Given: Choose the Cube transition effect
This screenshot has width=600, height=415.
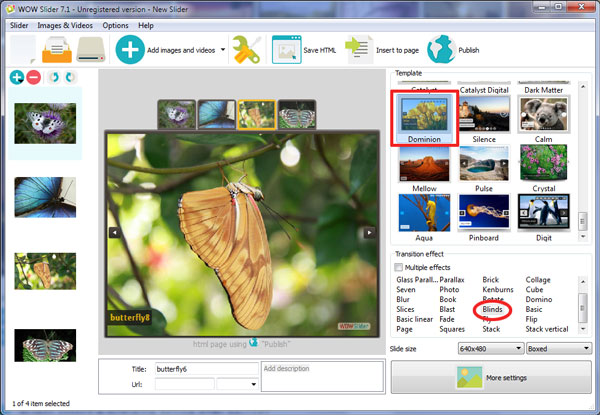Looking at the screenshot, I should point(534,290).
